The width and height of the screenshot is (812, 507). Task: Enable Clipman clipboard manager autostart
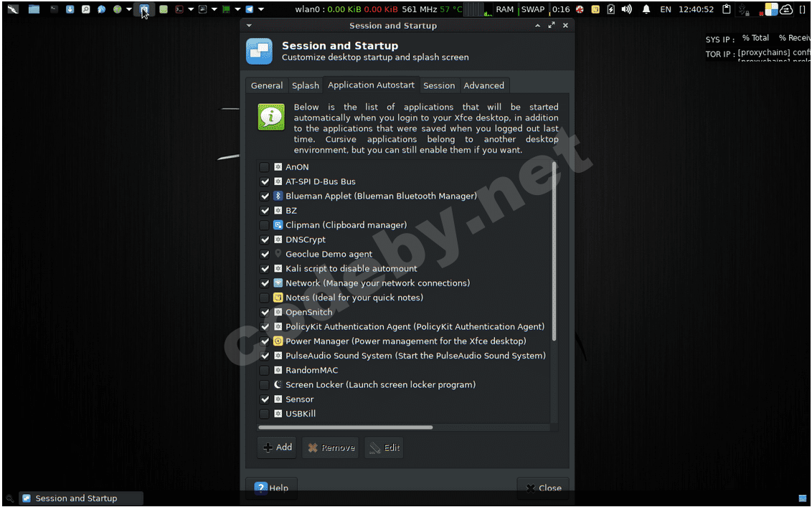pyautogui.click(x=264, y=224)
